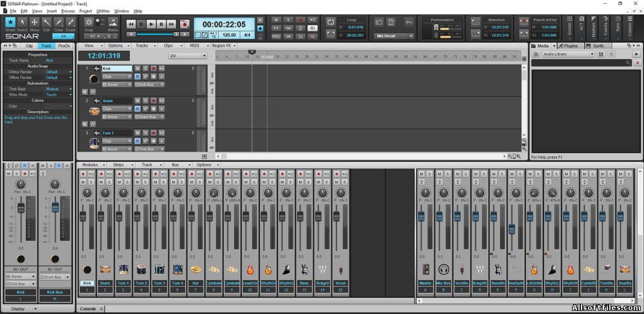Enable write automation W on Snare track
The width and height of the screenshot is (644, 314).
tap(146, 109)
